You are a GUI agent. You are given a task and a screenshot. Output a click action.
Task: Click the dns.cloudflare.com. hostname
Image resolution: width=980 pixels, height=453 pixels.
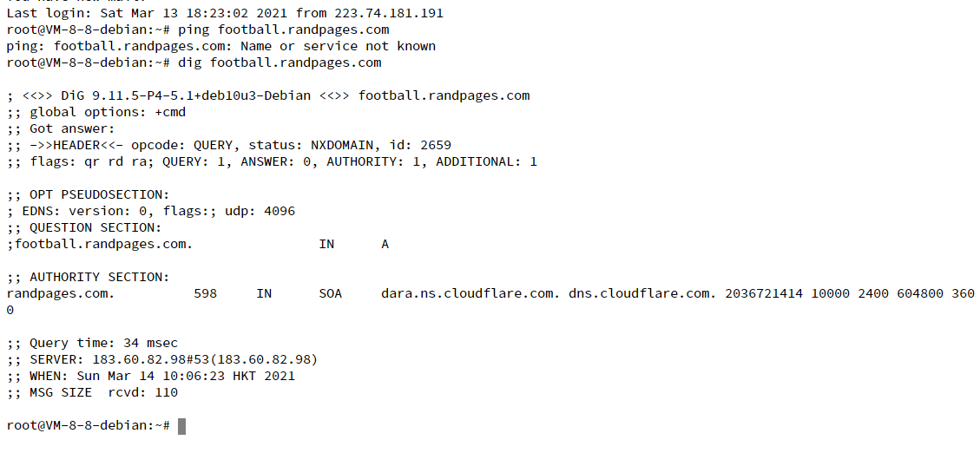pos(642,293)
